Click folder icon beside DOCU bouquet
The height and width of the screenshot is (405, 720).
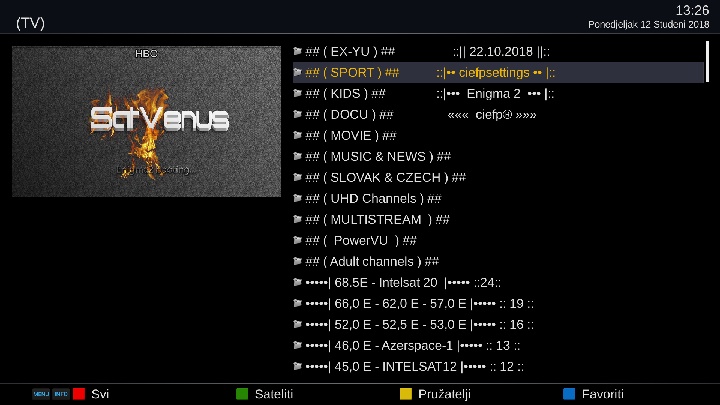click(x=298, y=114)
